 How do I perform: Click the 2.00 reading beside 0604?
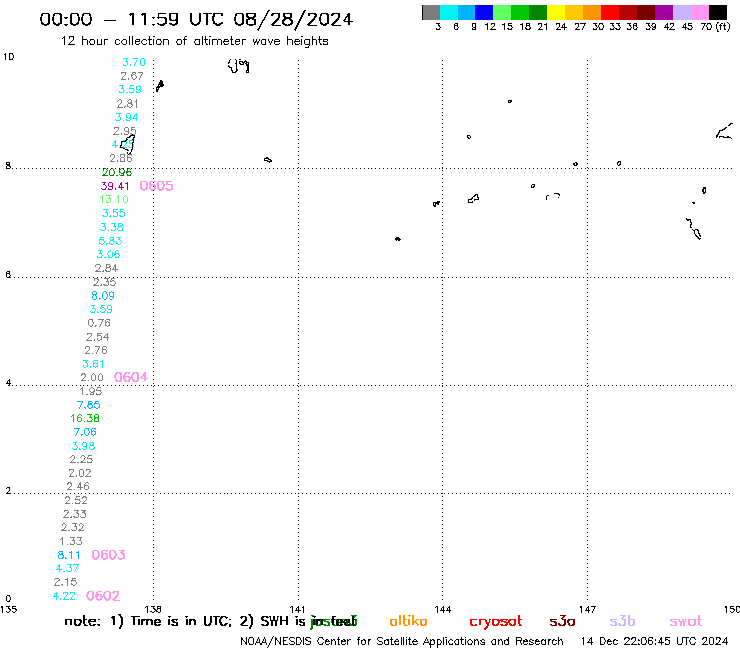(92, 378)
